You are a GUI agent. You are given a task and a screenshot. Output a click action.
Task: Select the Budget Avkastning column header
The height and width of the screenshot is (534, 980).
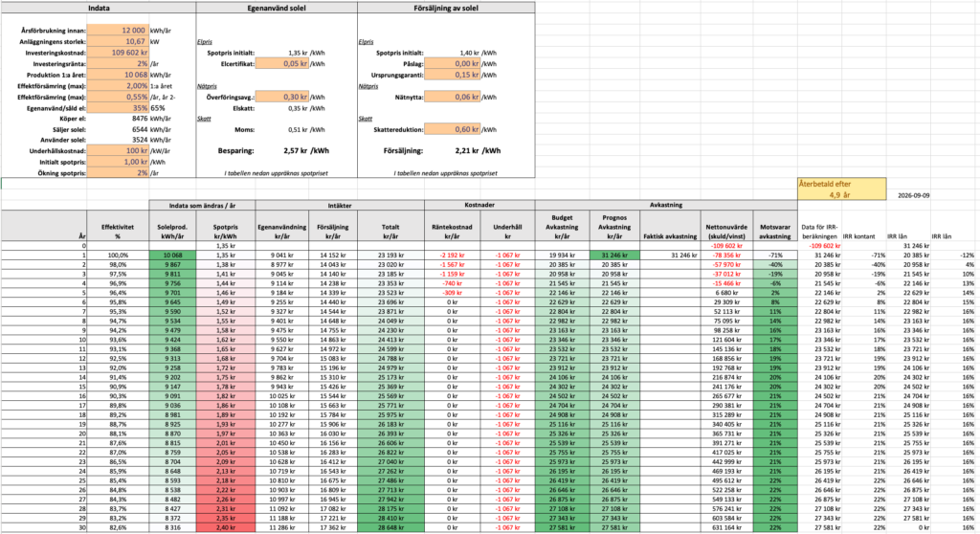562,227
